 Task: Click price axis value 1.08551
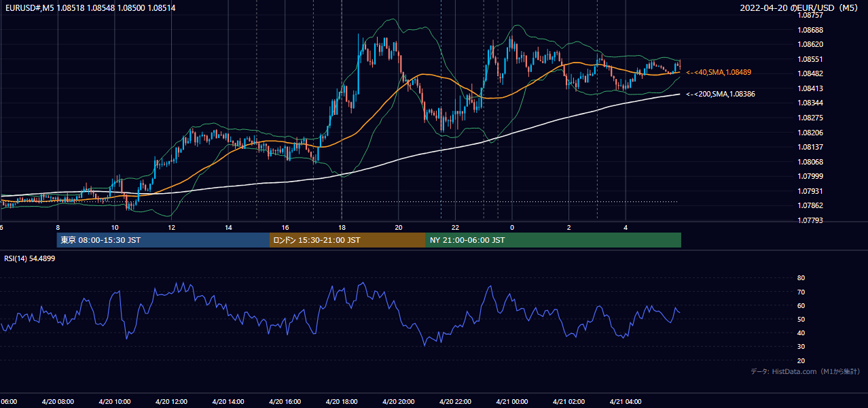[x=810, y=59]
